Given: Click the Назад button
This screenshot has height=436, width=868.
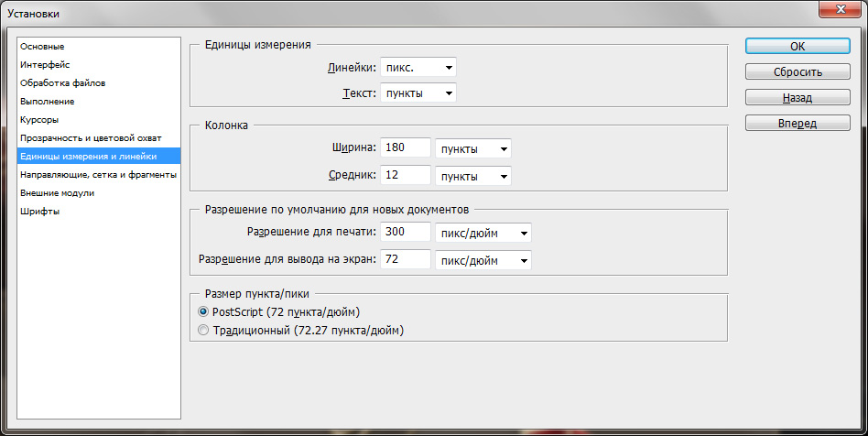Looking at the screenshot, I should coord(798,97).
